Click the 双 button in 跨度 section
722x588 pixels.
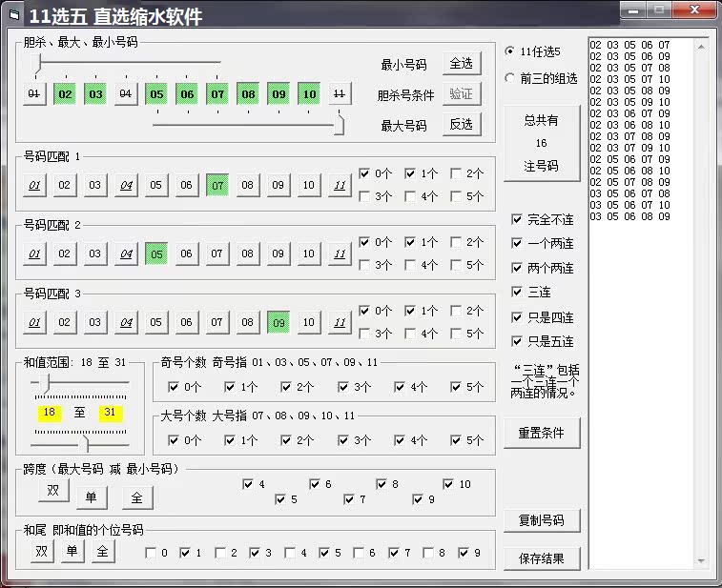coord(53,491)
